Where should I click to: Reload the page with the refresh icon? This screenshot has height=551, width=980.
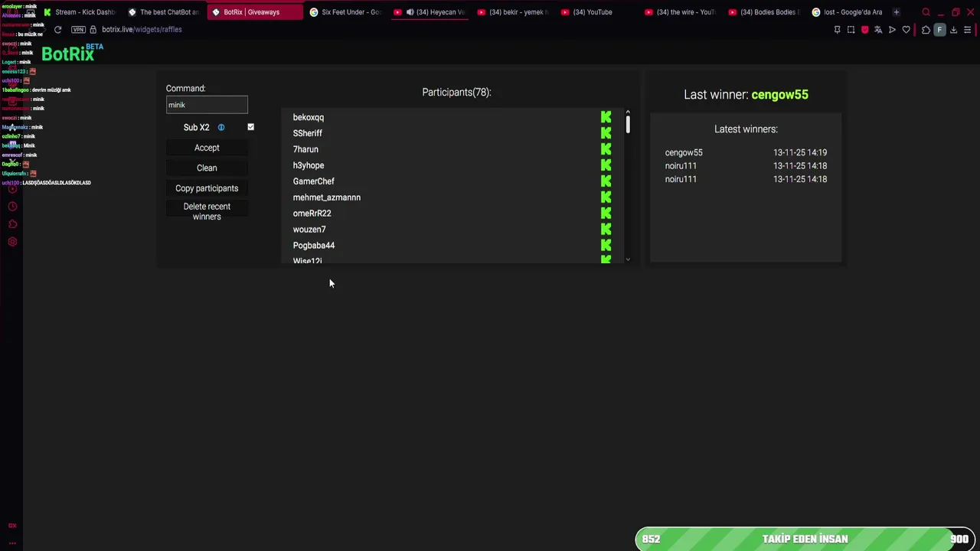(57, 29)
